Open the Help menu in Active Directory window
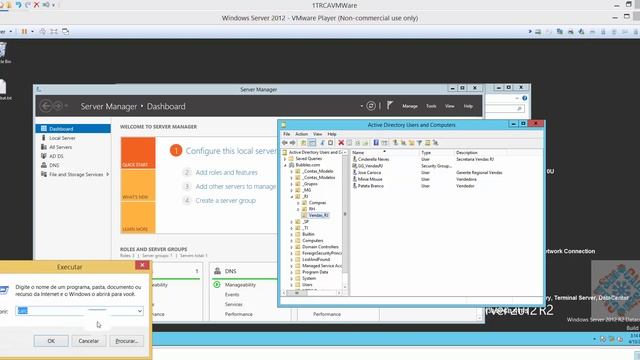The height and width of the screenshot is (360, 640). click(332, 134)
